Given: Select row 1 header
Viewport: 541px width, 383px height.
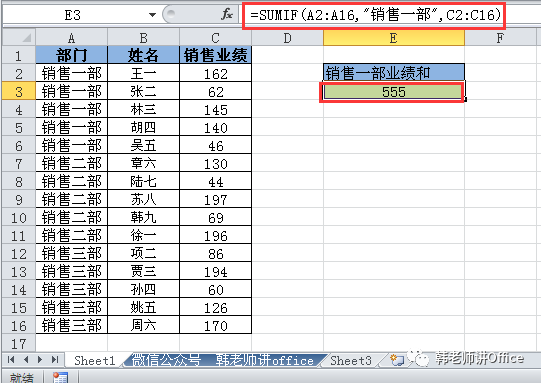Looking at the screenshot, I should (x=19, y=55).
